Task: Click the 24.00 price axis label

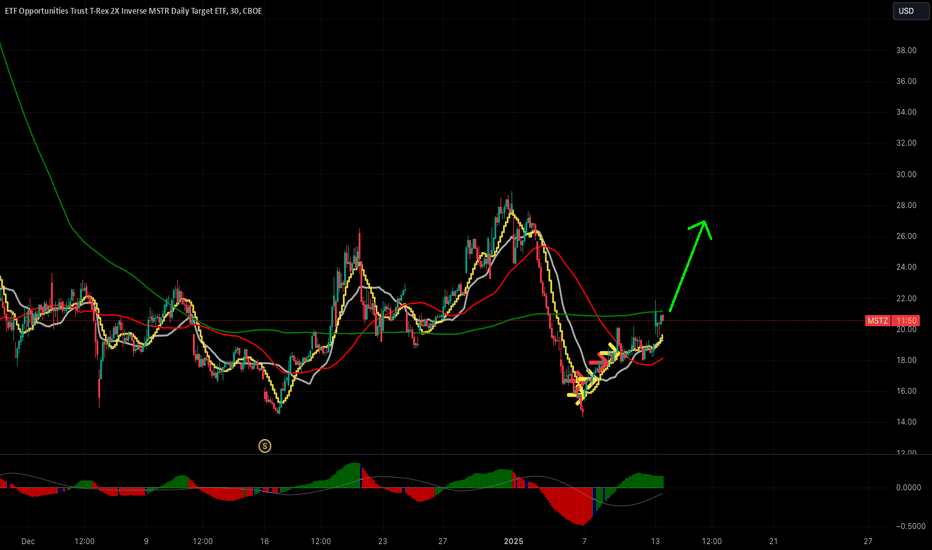Action: click(906, 268)
